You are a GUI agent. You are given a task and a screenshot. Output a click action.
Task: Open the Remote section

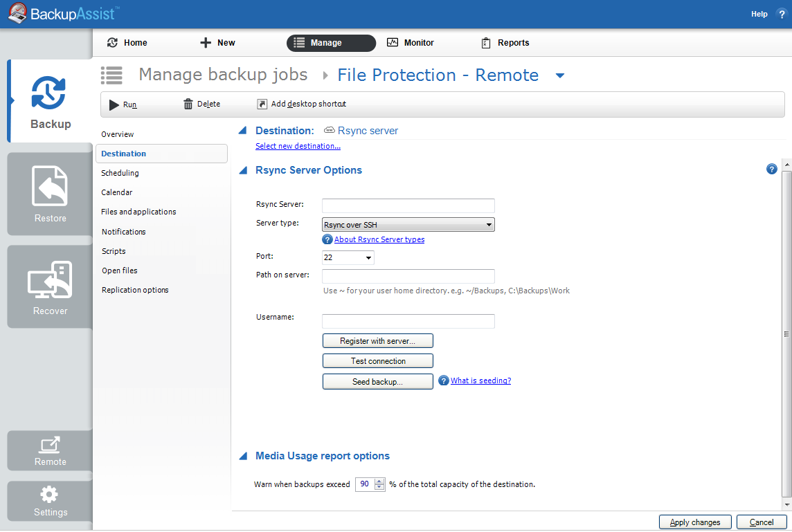pos(50,450)
